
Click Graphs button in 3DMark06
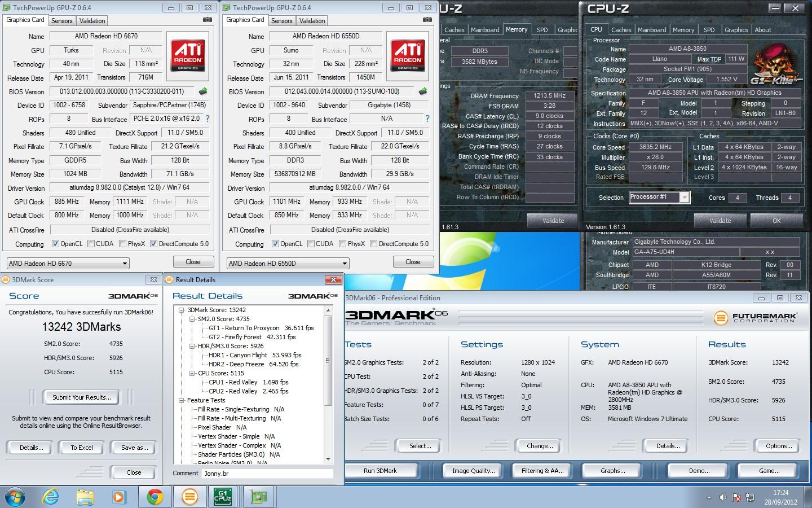(612, 471)
